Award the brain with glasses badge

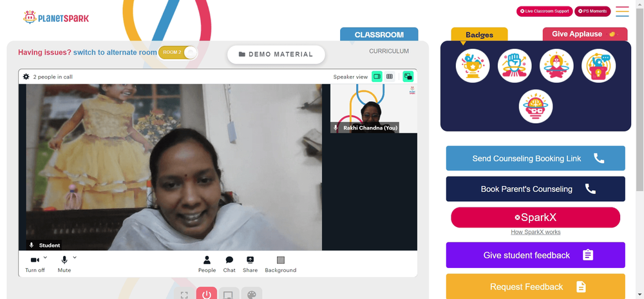[x=536, y=106]
